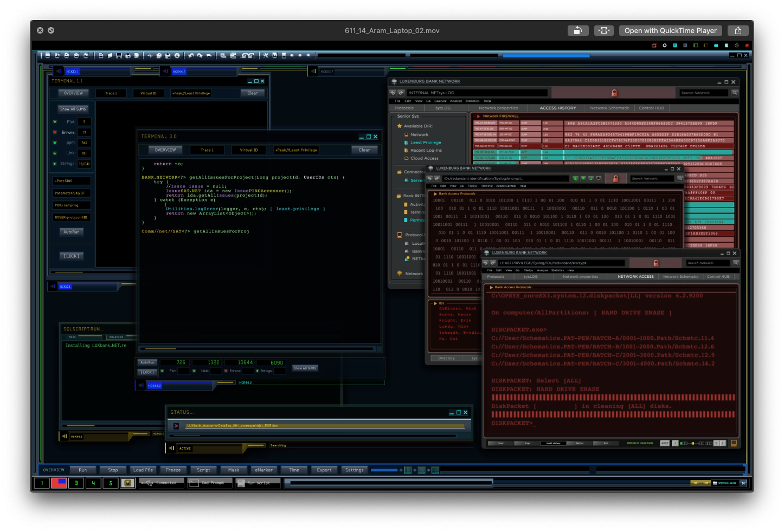Click the circled X icon in top toolbar
This screenshot has height=532, width=784.
[x=177, y=55]
